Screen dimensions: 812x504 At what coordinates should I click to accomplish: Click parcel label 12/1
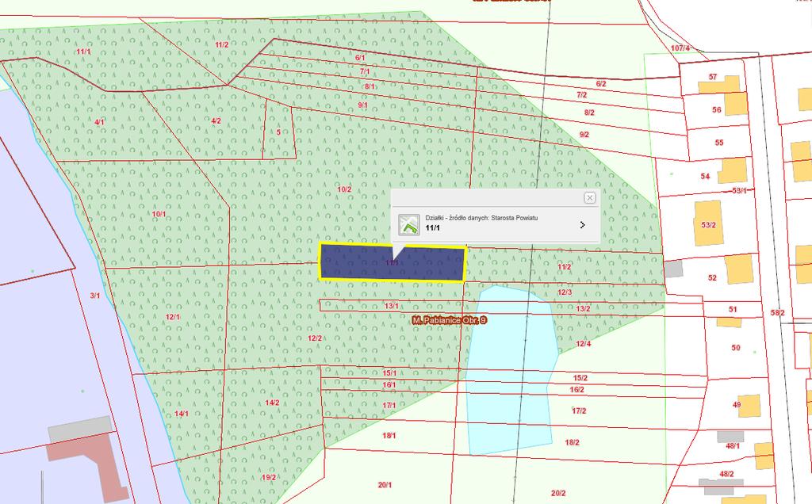pyautogui.click(x=173, y=317)
